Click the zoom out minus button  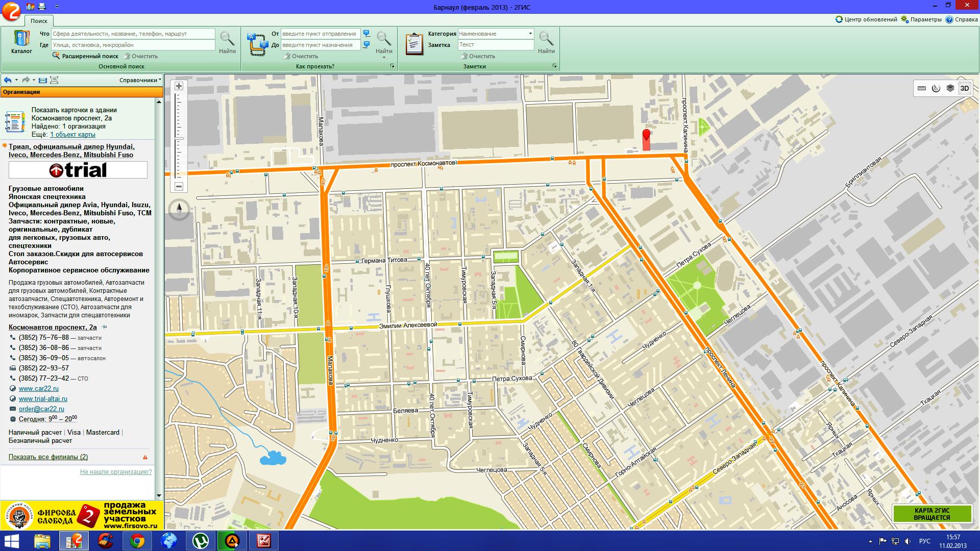click(179, 187)
